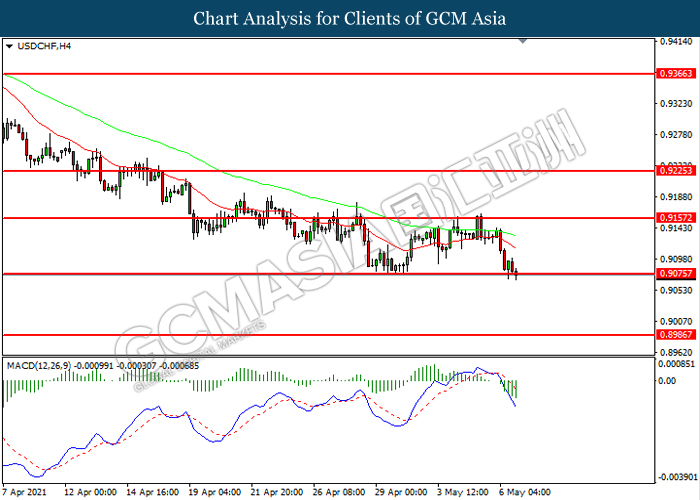Click the MACD 0.000851 scale value
The height and width of the screenshot is (500, 700).
pyautogui.click(x=676, y=364)
